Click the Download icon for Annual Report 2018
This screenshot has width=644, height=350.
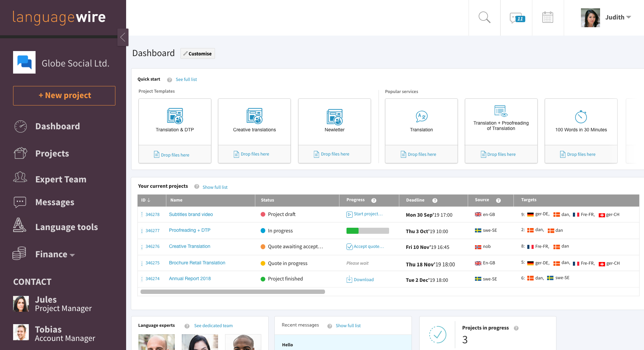click(350, 279)
